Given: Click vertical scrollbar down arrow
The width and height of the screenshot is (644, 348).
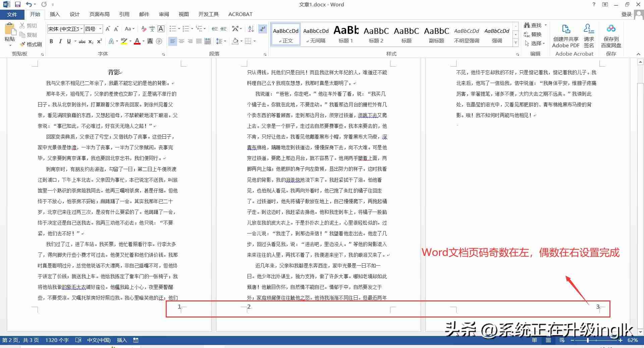Looking at the screenshot, I should click(x=640, y=332).
